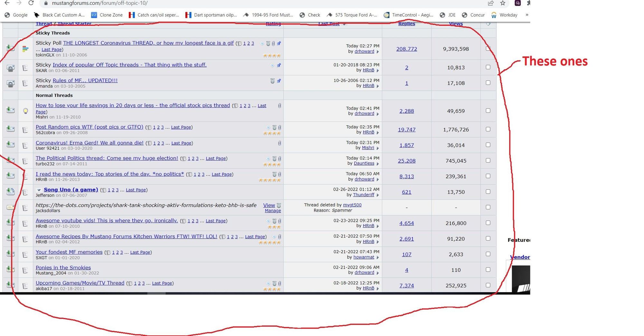Click the locked folder icon for Rules of MF
The image size is (644, 336).
tap(11, 84)
